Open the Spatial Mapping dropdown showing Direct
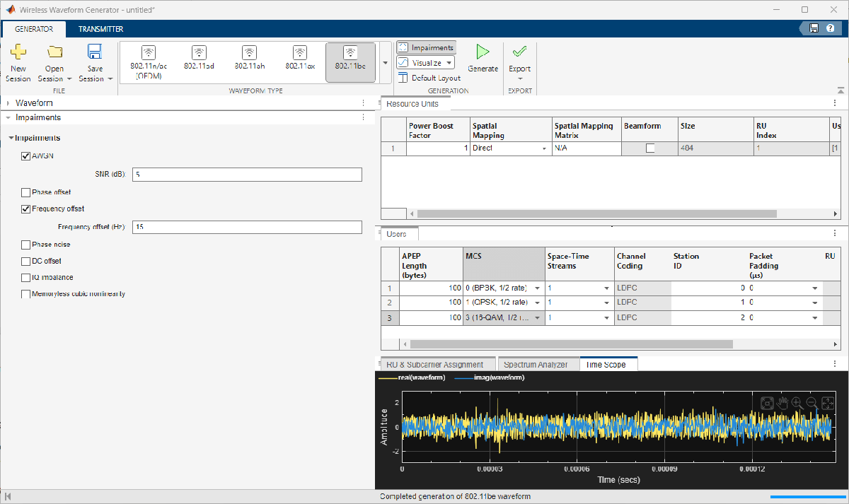The width and height of the screenshot is (849, 504). click(542, 148)
